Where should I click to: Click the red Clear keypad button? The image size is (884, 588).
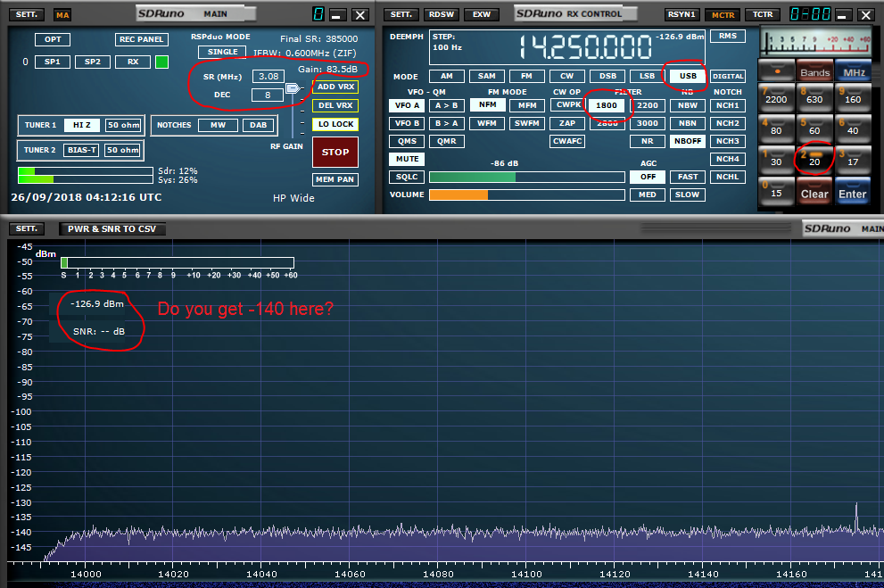click(814, 191)
